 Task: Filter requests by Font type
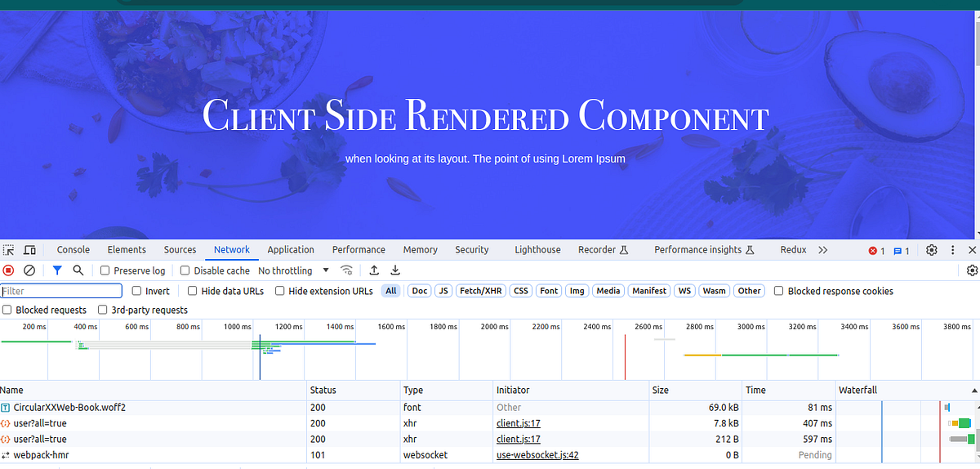550,291
